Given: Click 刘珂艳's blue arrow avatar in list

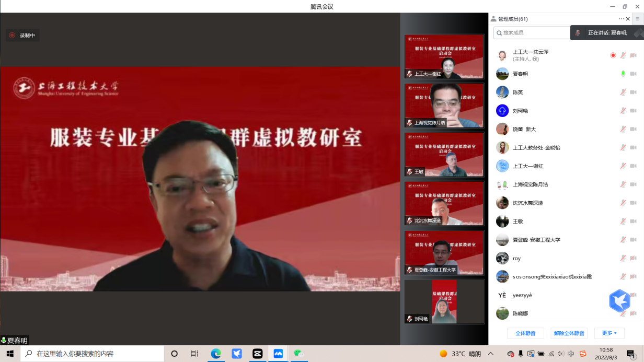Looking at the screenshot, I should coord(502,111).
